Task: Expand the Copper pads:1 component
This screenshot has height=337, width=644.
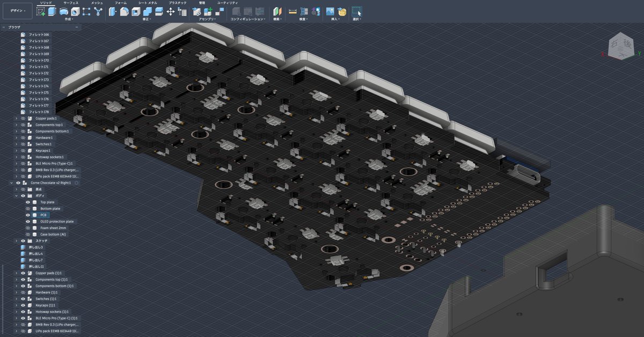Action: 16,118
